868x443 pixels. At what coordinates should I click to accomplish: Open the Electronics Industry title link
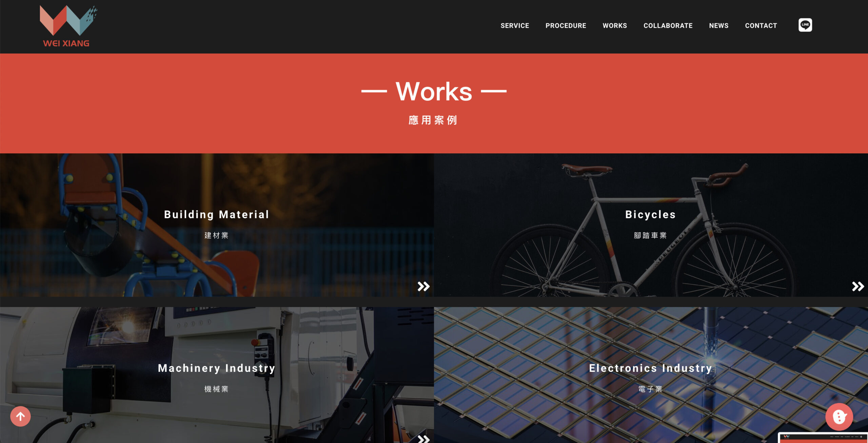point(650,368)
